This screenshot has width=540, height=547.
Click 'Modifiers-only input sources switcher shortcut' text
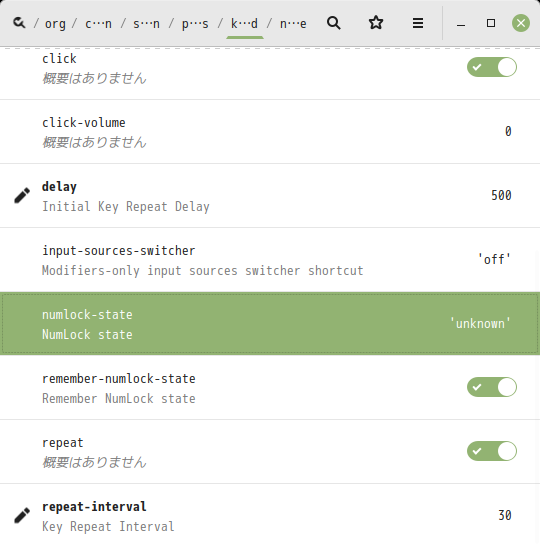tap(203, 271)
